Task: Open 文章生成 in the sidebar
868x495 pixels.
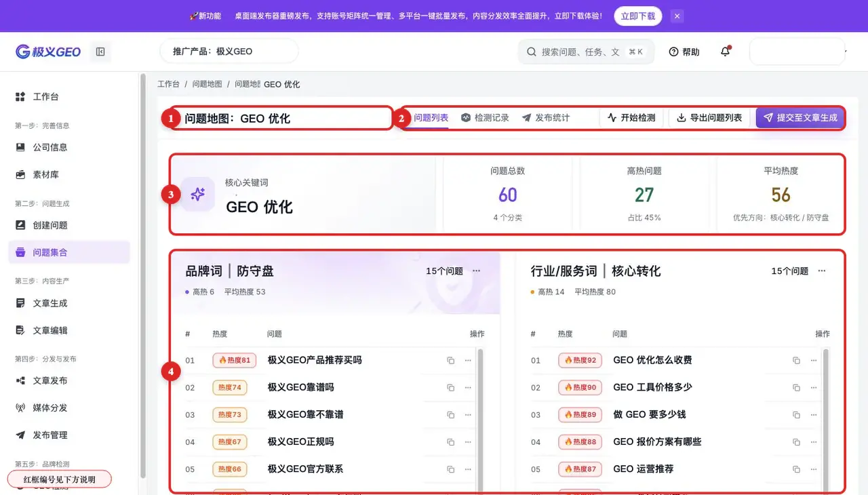Action: [x=69, y=303]
